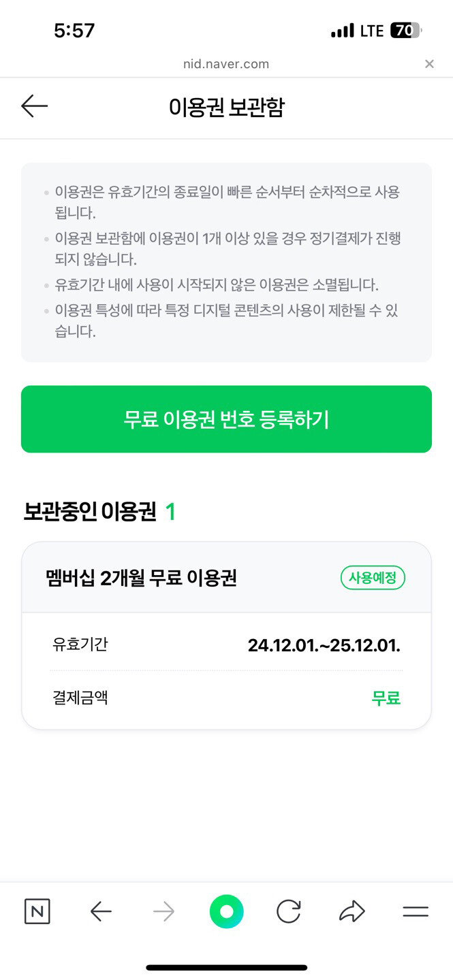Tap the green 무료 payment amount
The image size is (453, 980).
pos(386,698)
